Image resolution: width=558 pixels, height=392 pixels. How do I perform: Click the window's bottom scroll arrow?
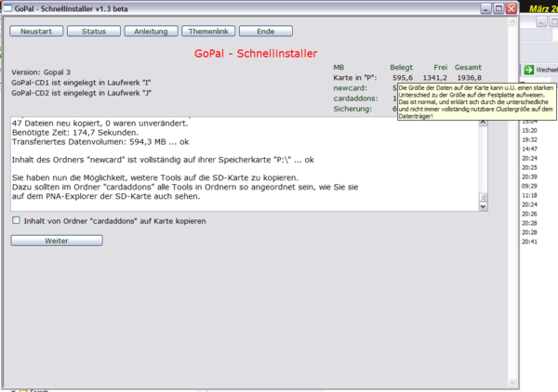pos(512,383)
